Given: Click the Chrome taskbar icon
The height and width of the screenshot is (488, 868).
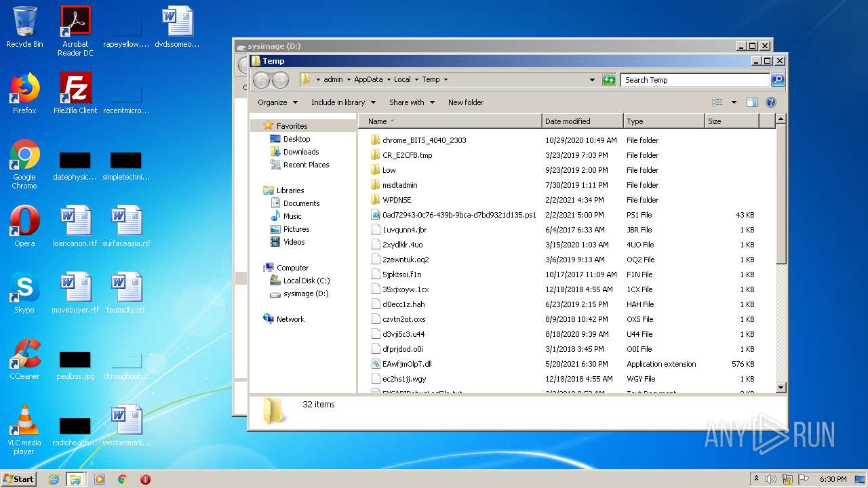Looking at the screenshot, I should 123,479.
